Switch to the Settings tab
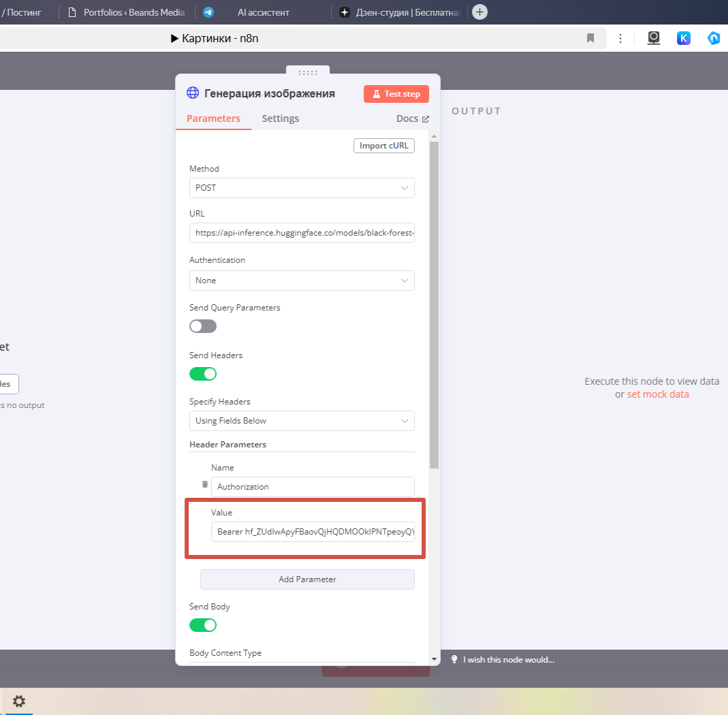The image size is (728, 715). 280,118
